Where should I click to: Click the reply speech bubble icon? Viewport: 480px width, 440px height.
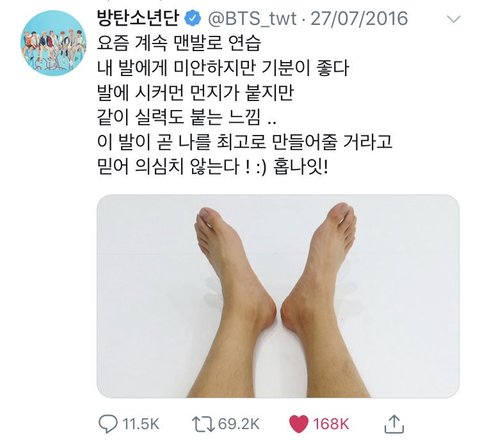coord(108,424)
